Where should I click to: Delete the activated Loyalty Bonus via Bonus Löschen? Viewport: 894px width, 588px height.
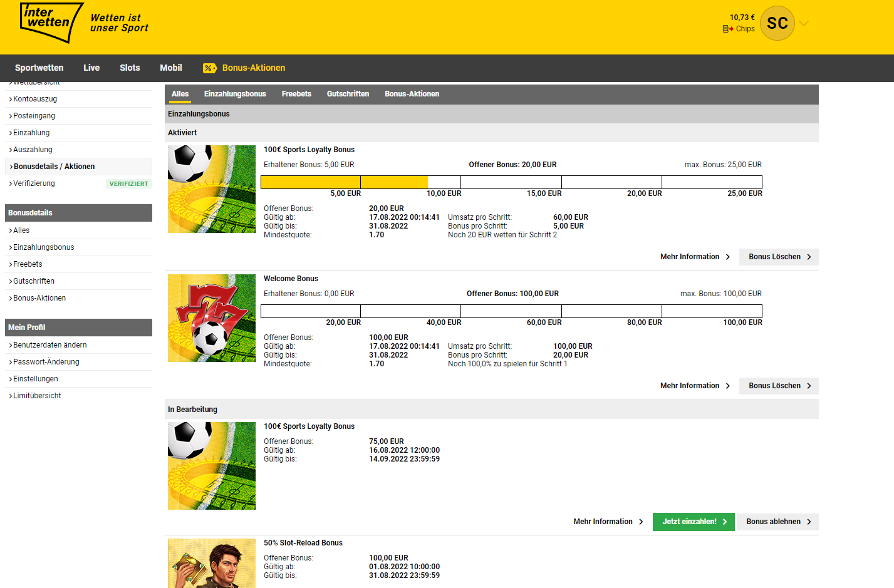779,257
